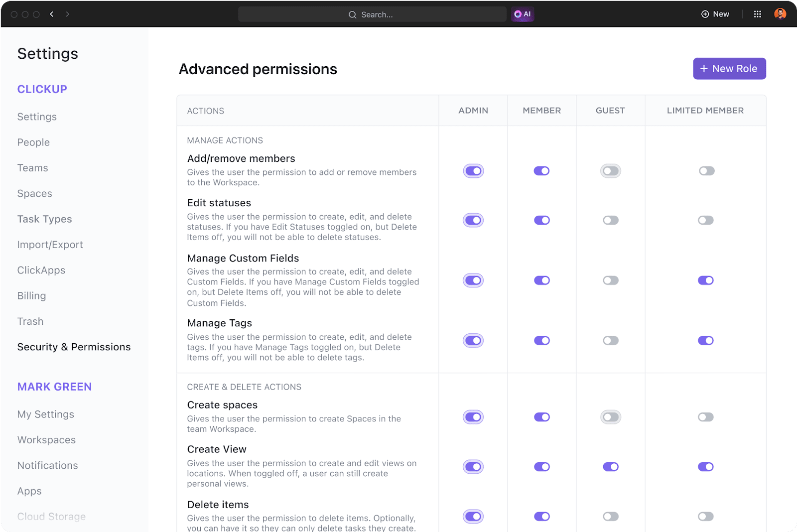
Task: Toggle Manage Custom Fields for Limited Member
Action: [x=706, y=280]
